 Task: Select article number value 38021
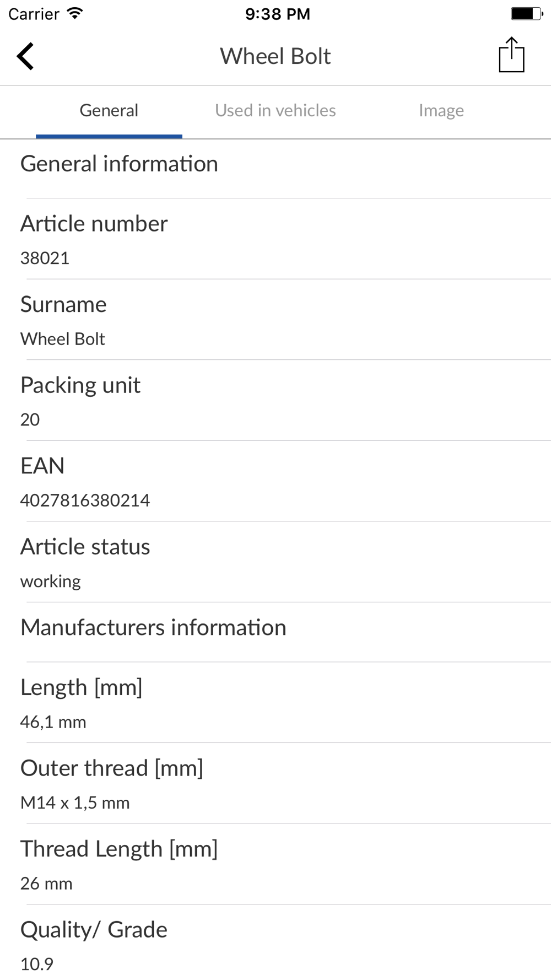[45, 258]
